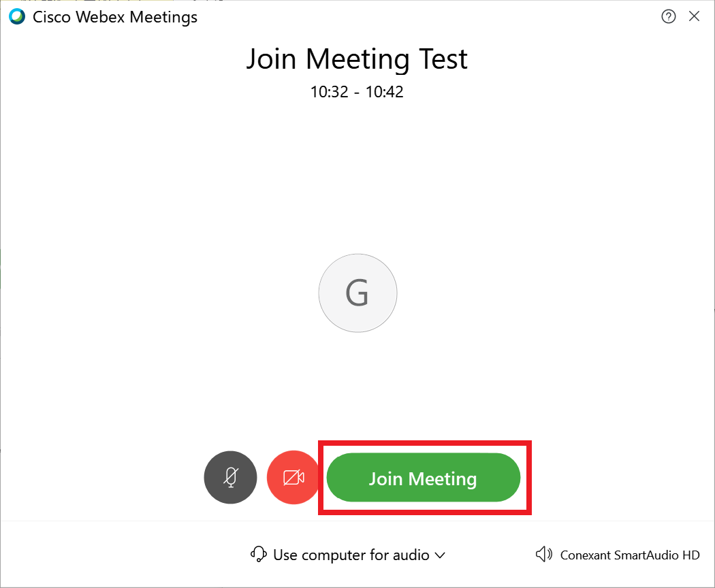Click the G profile avatar

click(x=357, y=293)
